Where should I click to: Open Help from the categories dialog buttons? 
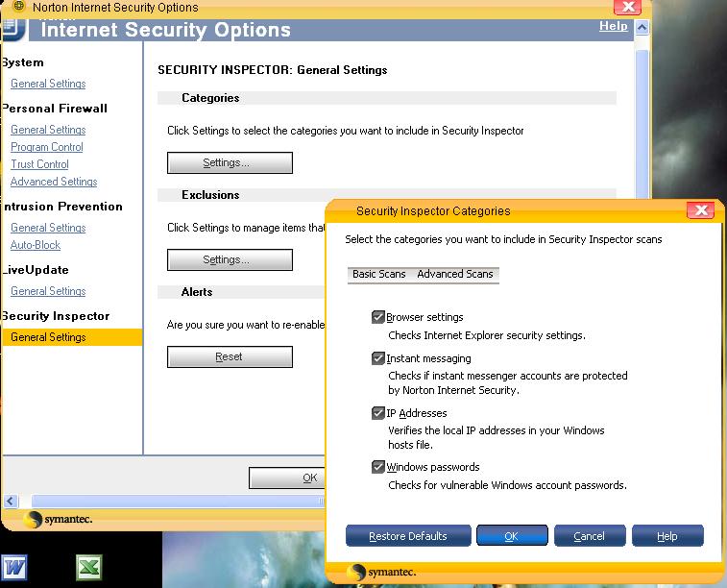point(667,536)
